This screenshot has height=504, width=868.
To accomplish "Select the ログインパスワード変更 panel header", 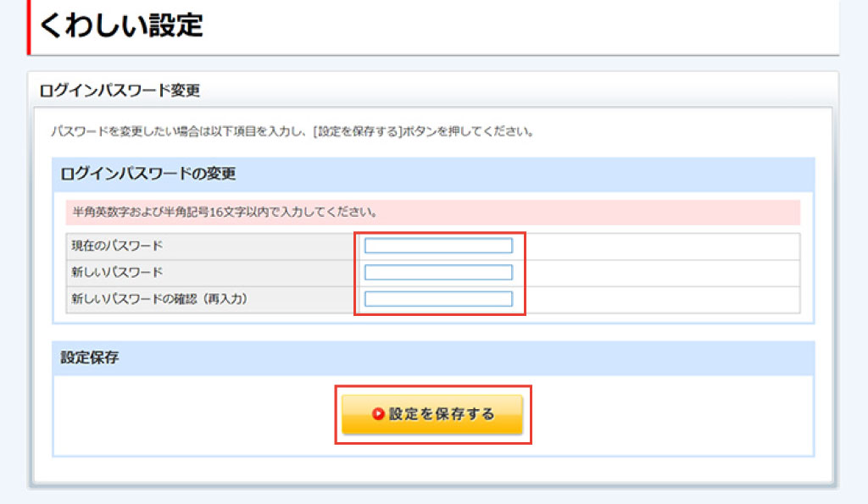I will point(120,90).
